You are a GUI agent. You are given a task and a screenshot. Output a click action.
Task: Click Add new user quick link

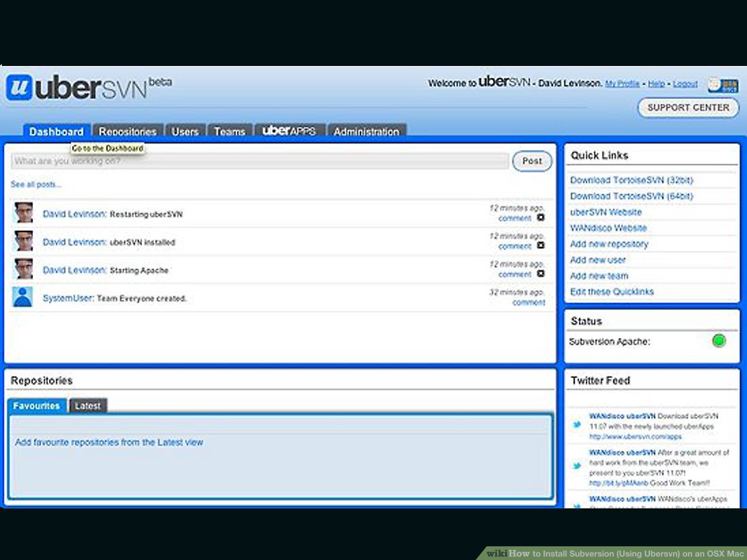pyautogui.click(x=598, y=260)
